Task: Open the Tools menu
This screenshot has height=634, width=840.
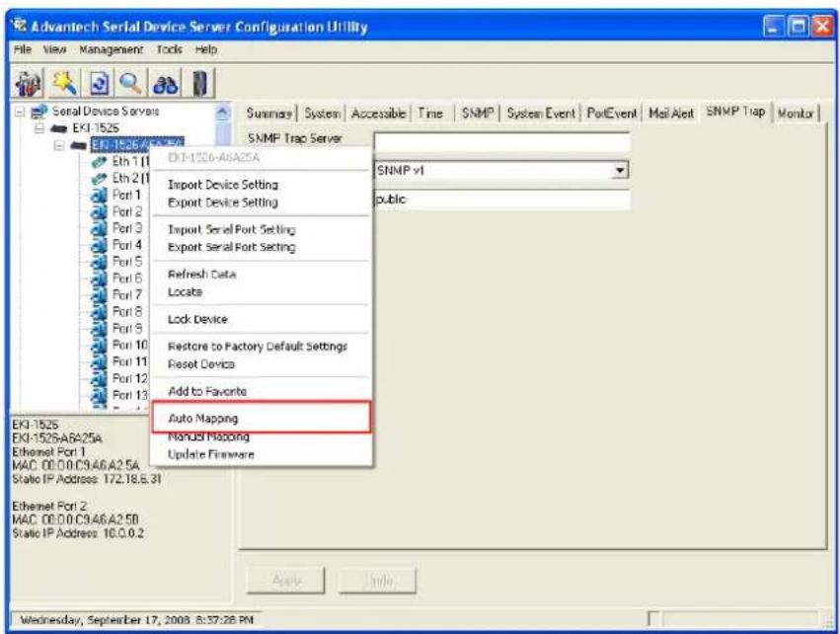Action: (170, 49)
